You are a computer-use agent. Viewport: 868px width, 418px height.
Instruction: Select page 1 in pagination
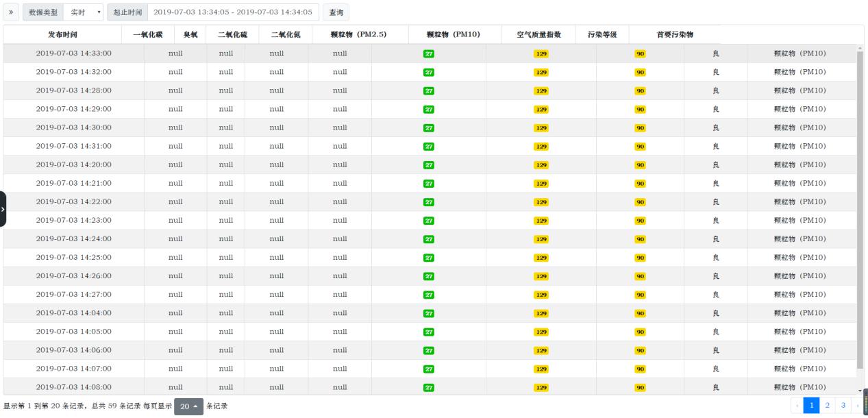810,406
